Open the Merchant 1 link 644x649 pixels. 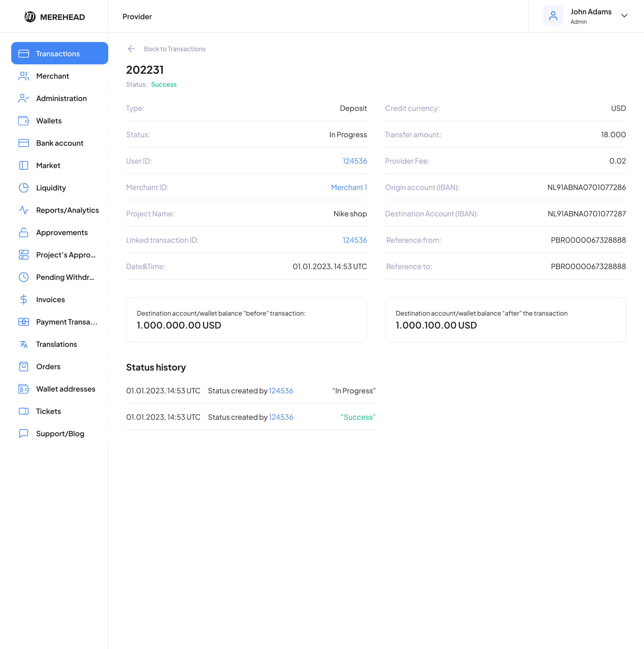click(349, 188)
